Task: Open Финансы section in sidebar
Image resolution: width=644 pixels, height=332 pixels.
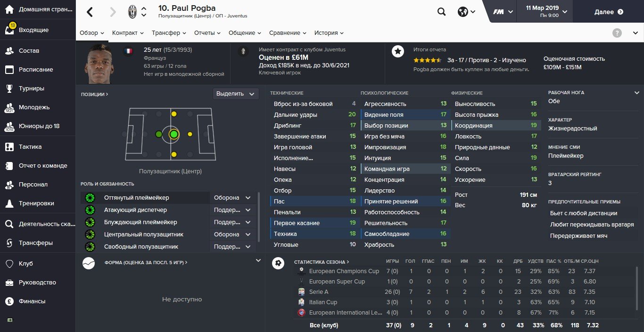Action: (x=32, y=301)
